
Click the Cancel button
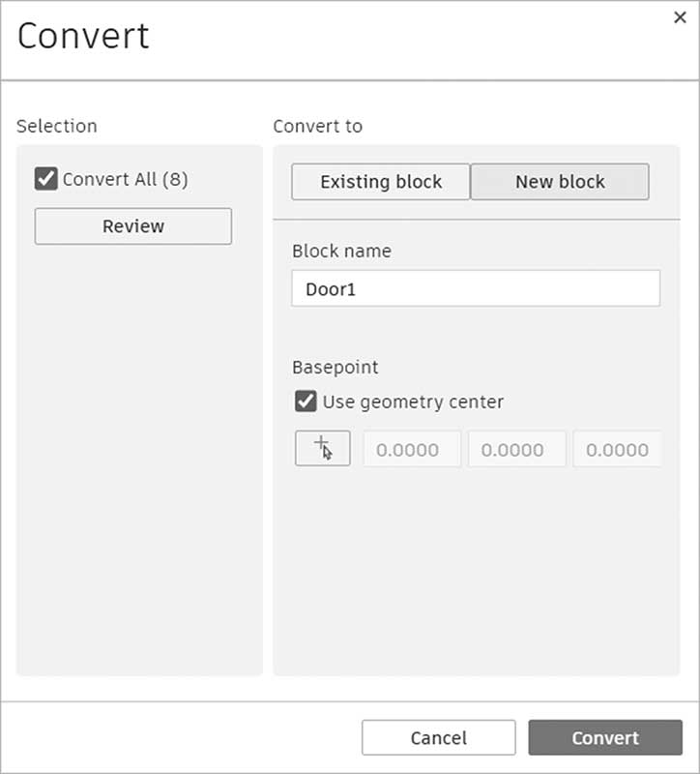tap(439, 737)
